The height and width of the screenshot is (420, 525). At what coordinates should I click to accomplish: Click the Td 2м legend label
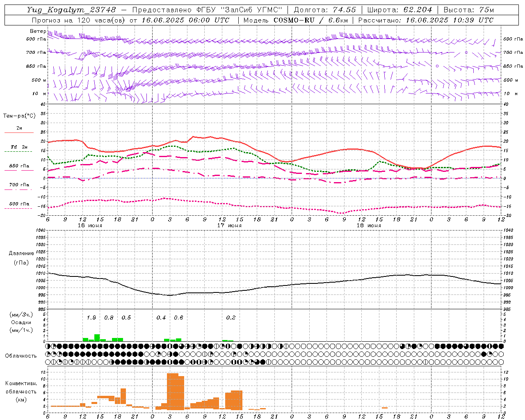[x=19, y=147]
